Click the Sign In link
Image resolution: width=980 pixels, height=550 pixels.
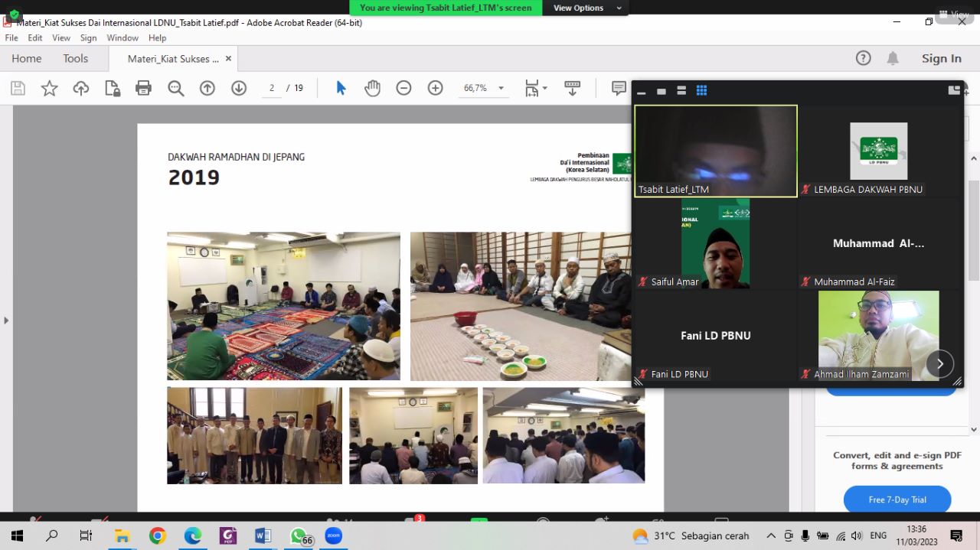941,58
